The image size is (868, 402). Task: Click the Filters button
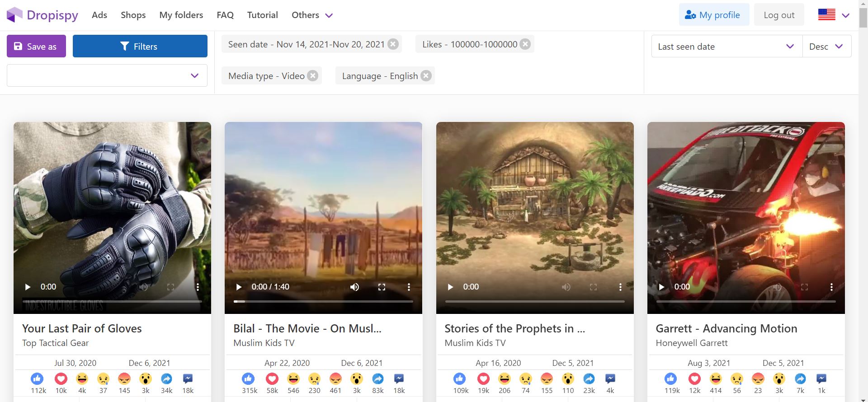[140, 47]
